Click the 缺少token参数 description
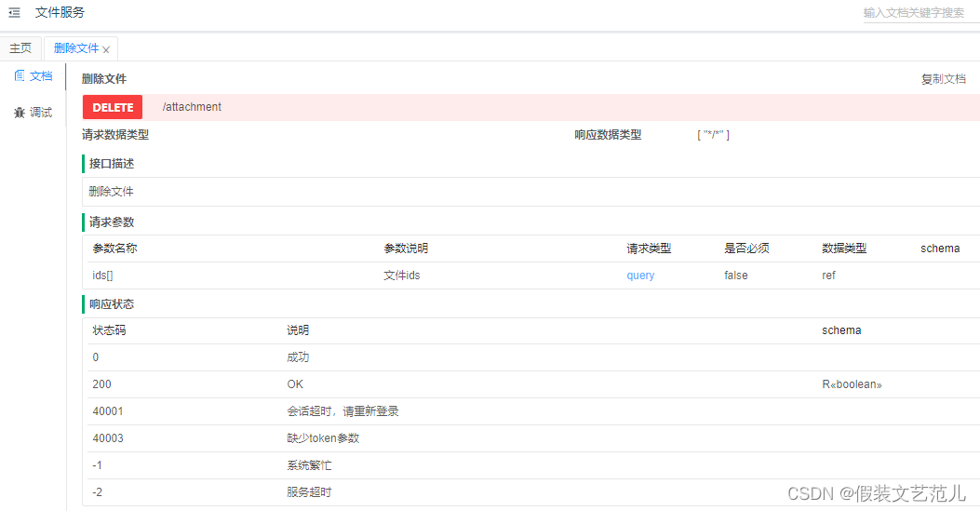This screenshot has width=980, height=511. [x=323, y=437]
